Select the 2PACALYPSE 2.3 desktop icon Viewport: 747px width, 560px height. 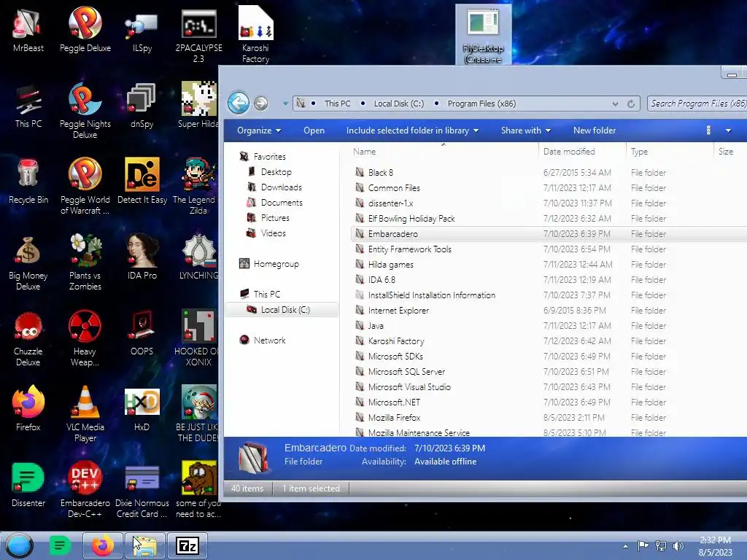(x=198, y=35)
